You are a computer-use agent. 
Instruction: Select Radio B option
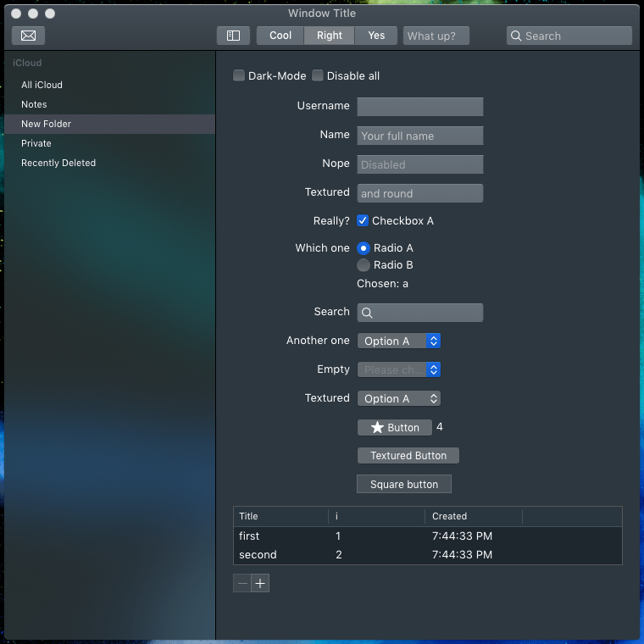click(x=363, y=265)
